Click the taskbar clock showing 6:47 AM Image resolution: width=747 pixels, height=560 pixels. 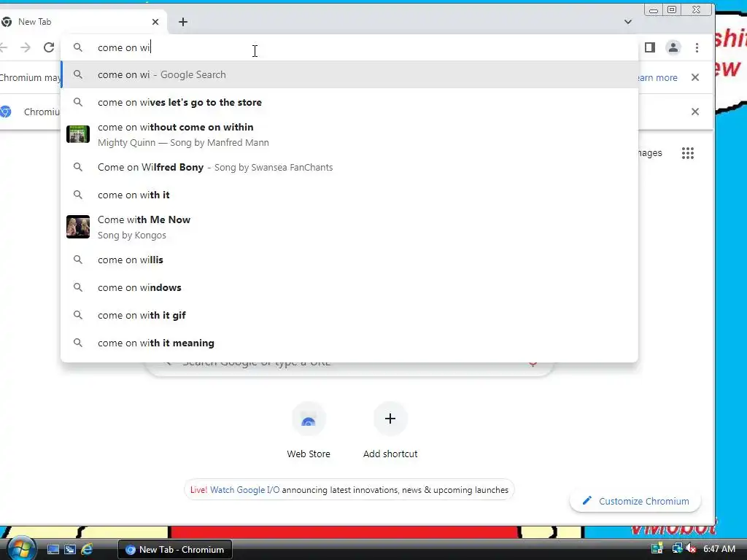pyautogui.click(x=719, y=549)
